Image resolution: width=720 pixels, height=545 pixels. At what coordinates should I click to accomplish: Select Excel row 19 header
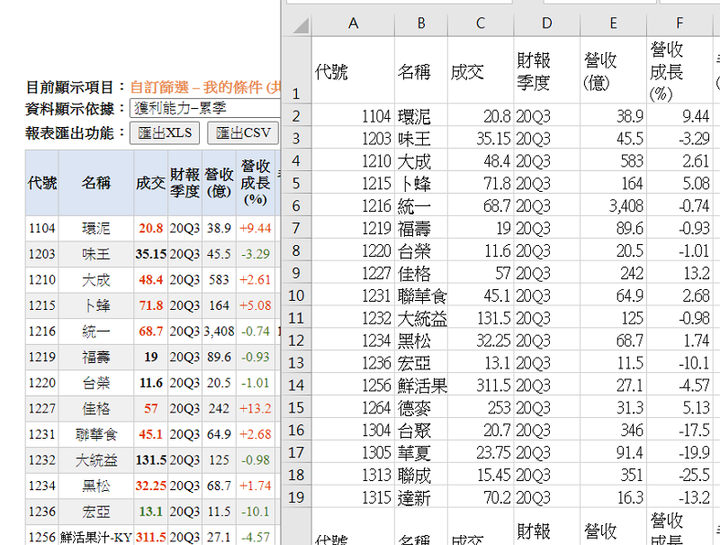click(x=296, y=497)
